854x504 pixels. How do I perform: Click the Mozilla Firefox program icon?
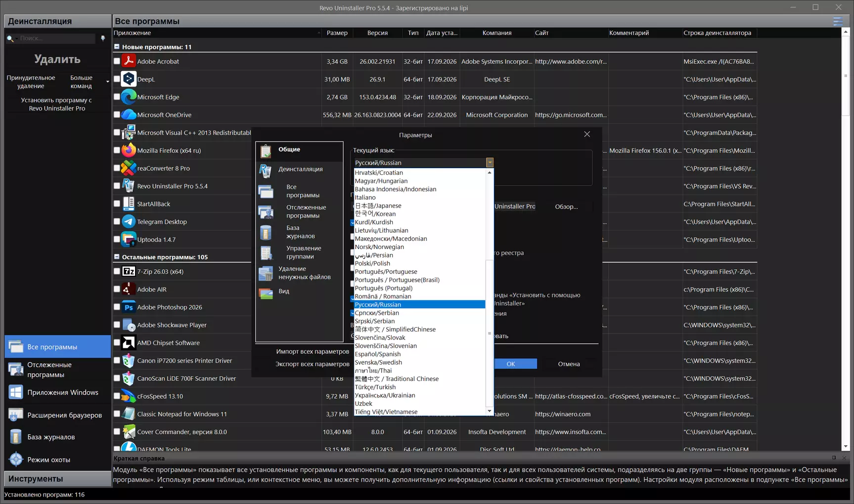[129, 150]
